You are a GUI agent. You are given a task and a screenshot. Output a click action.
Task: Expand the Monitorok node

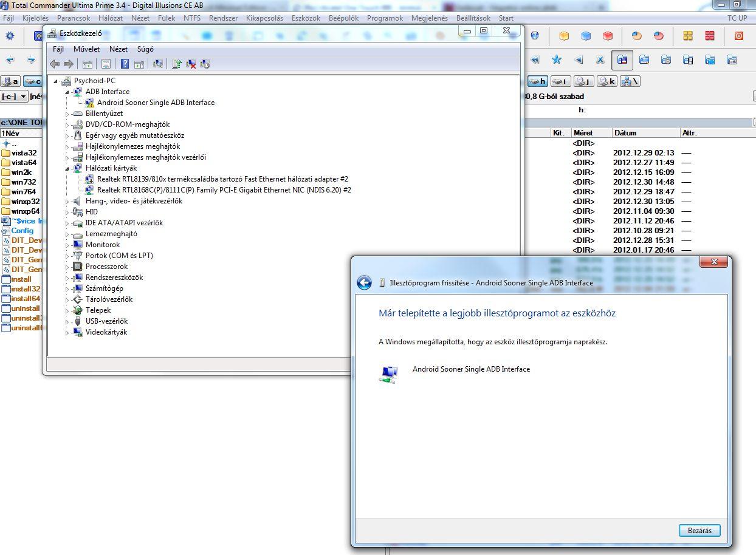67,245
